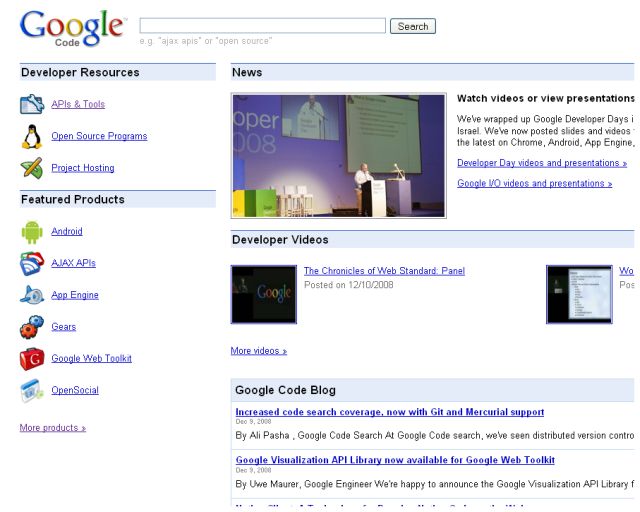Open the AJAX APIs link
The image size is (640, 512).
(x=73, y=263)
